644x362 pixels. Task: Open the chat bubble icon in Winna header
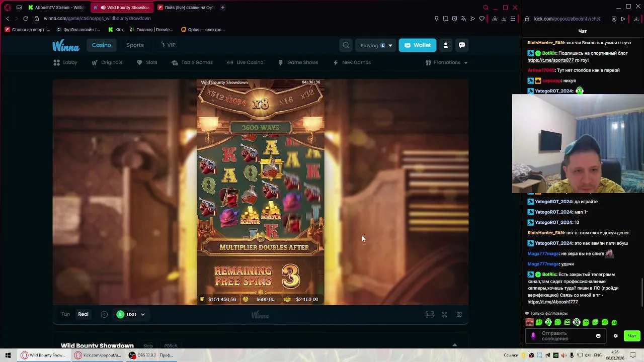[461, 45]
